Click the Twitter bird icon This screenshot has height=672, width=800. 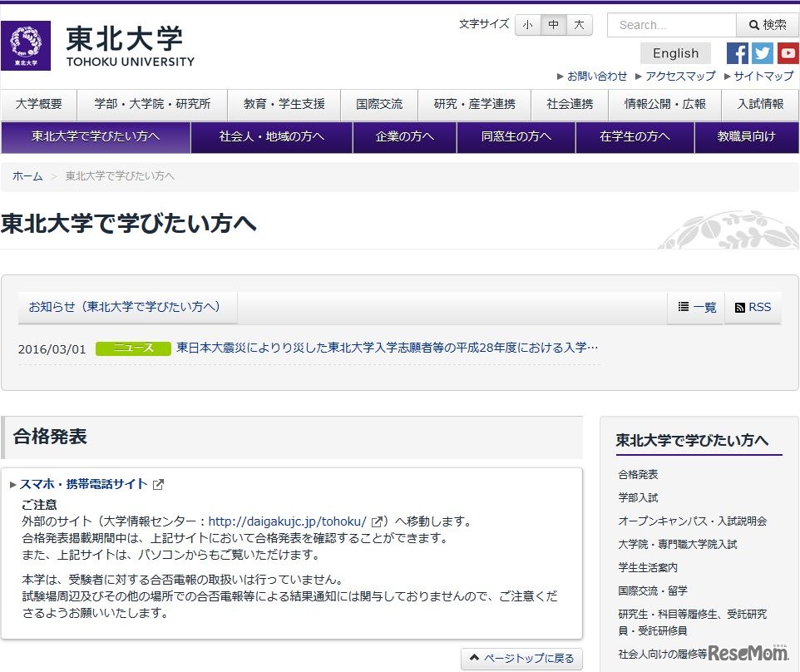coord(763,53)
